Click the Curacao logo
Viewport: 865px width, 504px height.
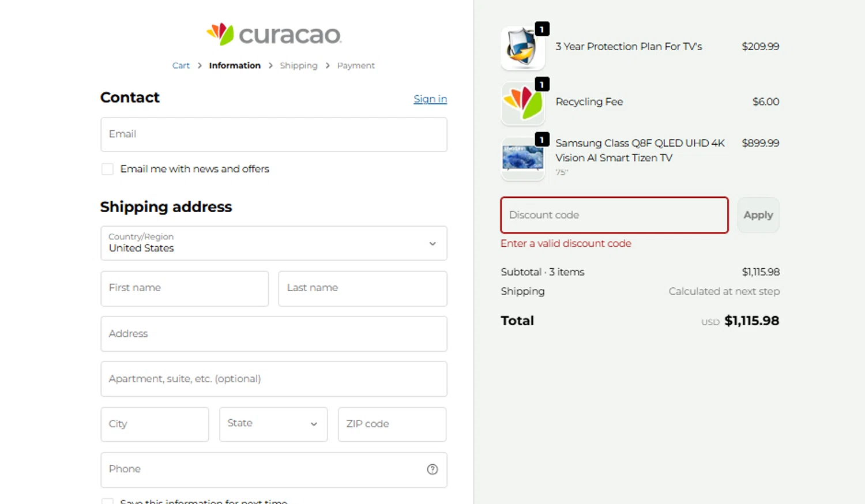[274, 35]
